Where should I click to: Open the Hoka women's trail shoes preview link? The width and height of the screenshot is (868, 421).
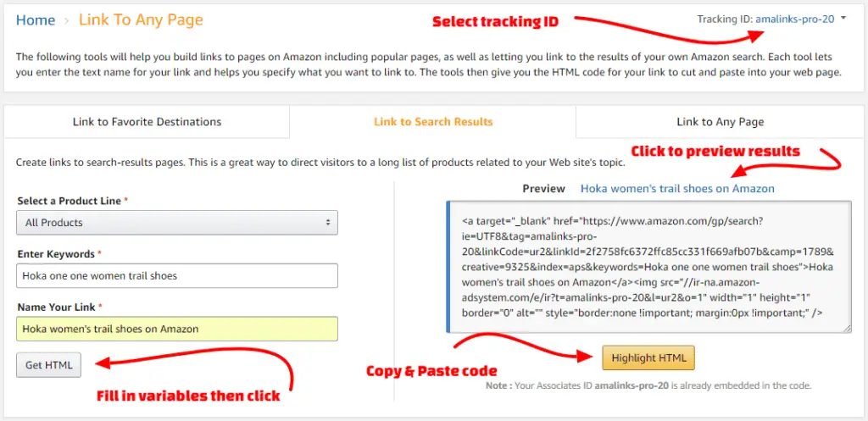677,189
